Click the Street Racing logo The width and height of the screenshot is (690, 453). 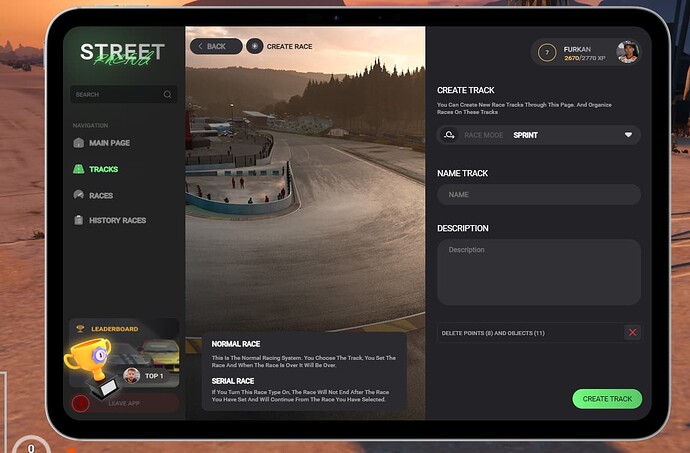pos(122,55)
